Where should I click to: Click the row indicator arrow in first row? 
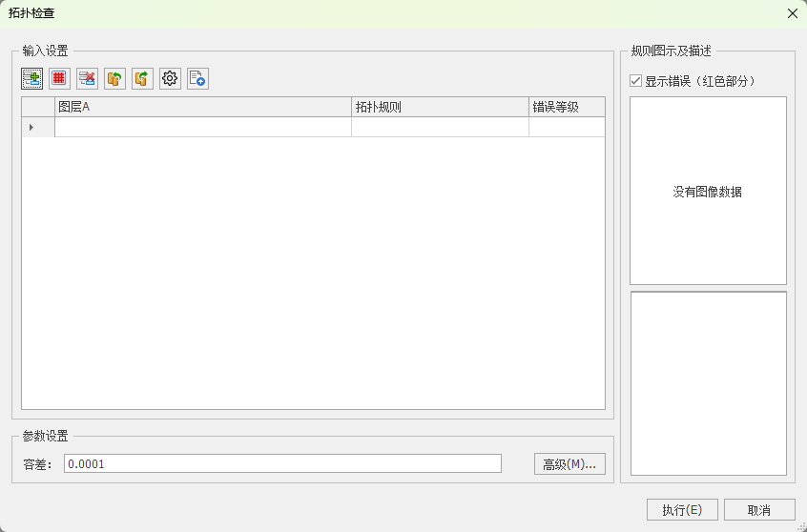[31, 127]
